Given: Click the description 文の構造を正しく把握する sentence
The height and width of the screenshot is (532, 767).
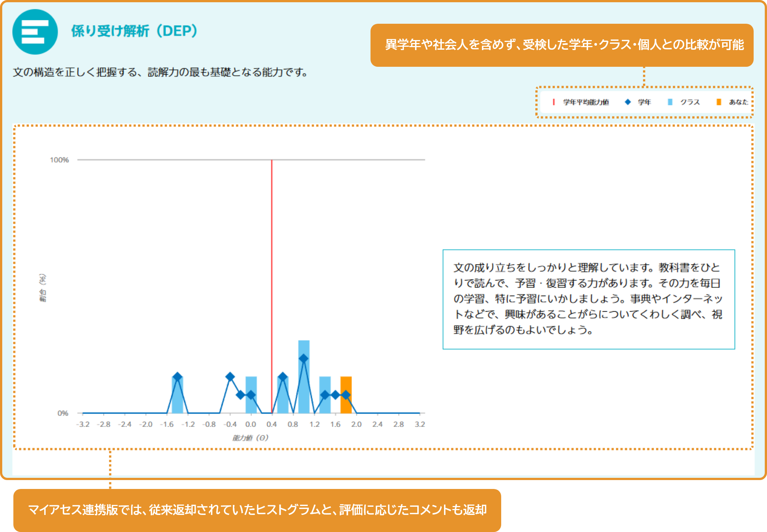Looking at the screenshot, I should 161,72.
